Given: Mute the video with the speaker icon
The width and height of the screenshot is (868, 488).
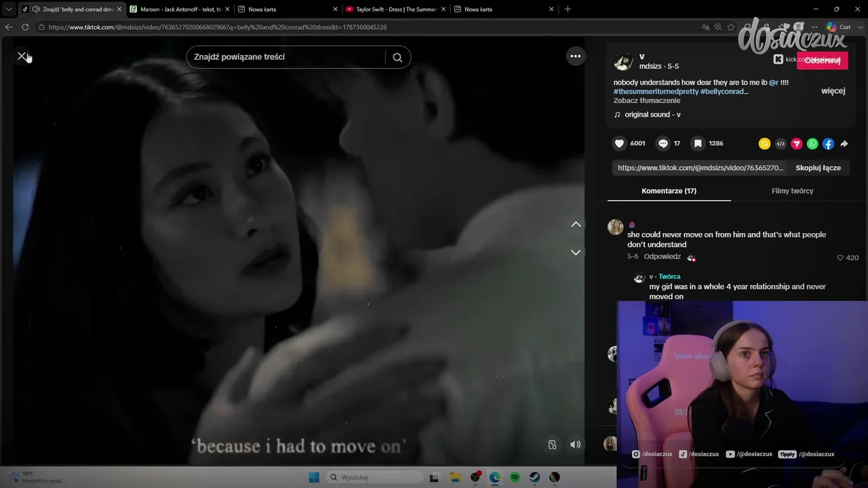Looking at the screenshot, I should tap(575, 445).
